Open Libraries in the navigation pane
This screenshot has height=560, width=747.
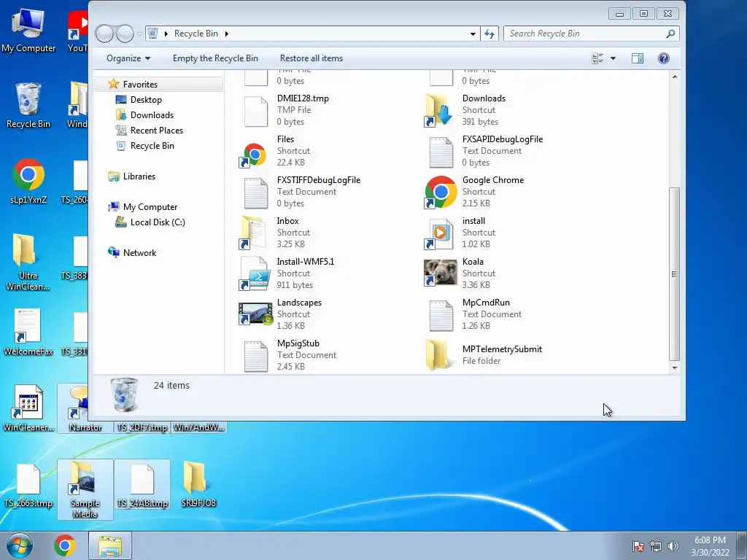click(139, 176)
